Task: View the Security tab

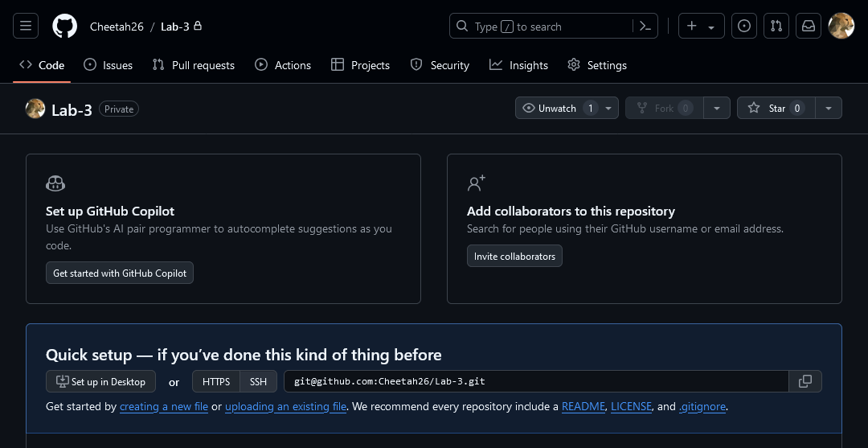Action: coord(440,65)
